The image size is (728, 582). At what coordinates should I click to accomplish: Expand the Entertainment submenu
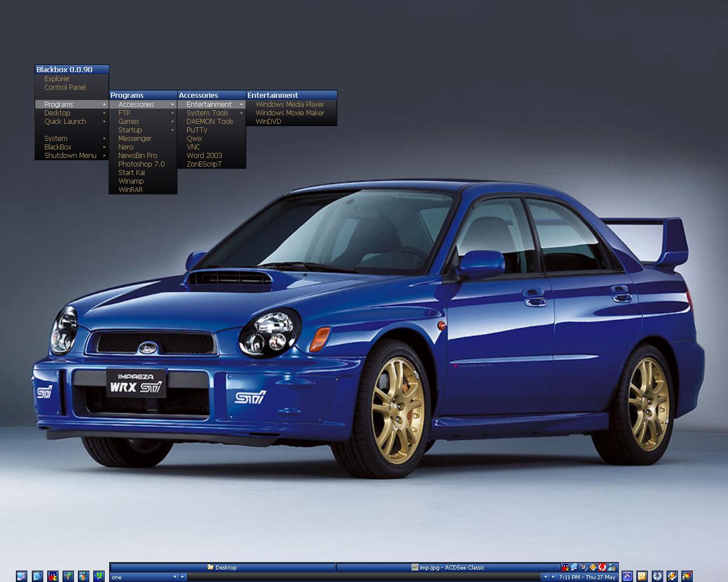(212, 105)
